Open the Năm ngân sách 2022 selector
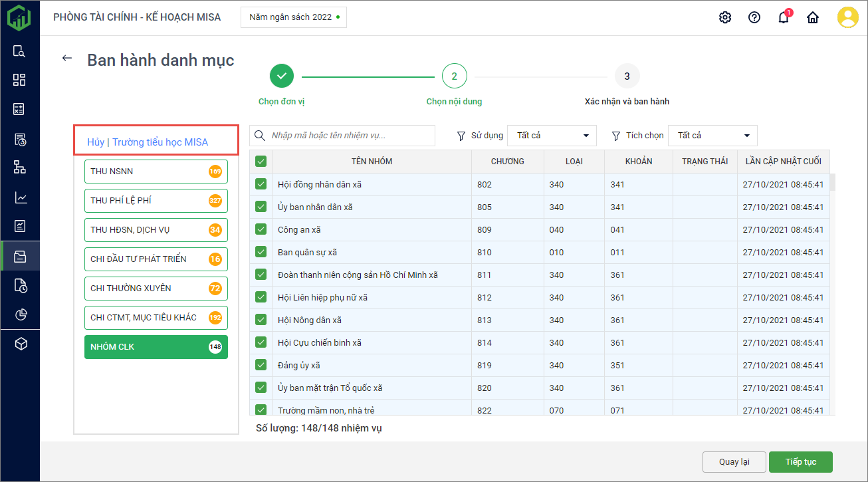The image size is (868, 482). (294, 17)
